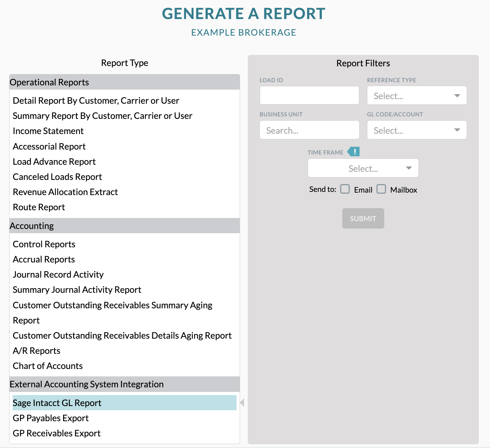Click the Accounting section header
Screen dimensions: 490x448
coord(32,226)
